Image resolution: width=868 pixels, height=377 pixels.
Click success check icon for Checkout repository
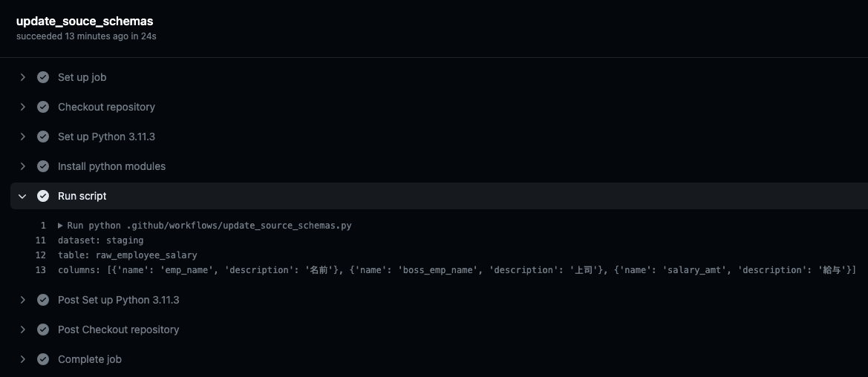(43, 107)
